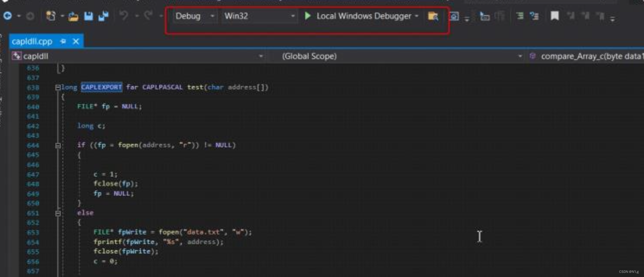Click the toolbar icon with cursor and box
This screenshot has width=644, height=277.
(x=485, y=16)
